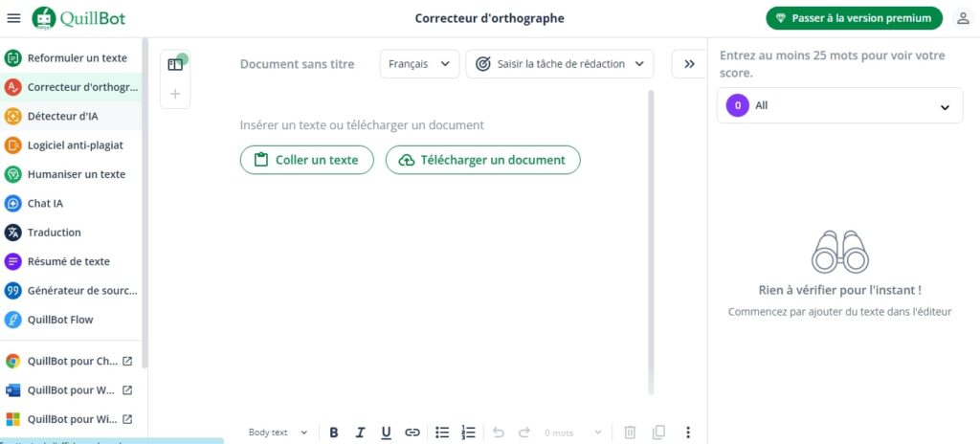980x444 pixels.
Task: Open Détecteur d'IA tool
Action: click(x=71, y=117)
